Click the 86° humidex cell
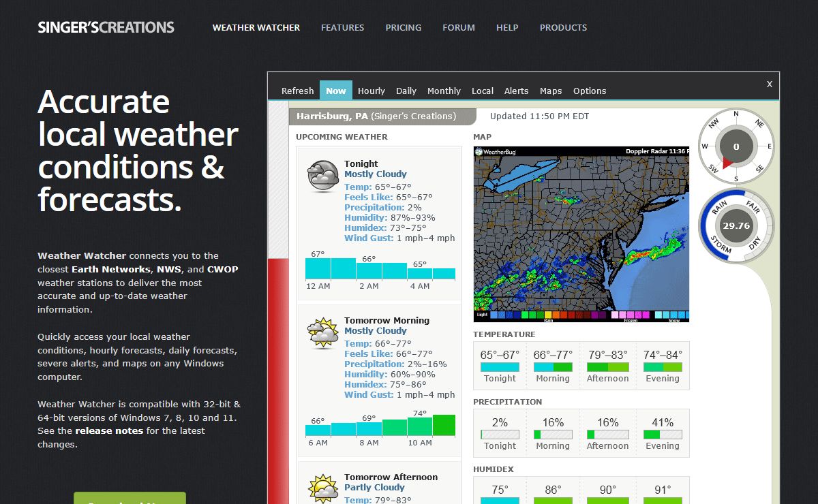Viewport: 818px width, 504px height. pos(553,490)
